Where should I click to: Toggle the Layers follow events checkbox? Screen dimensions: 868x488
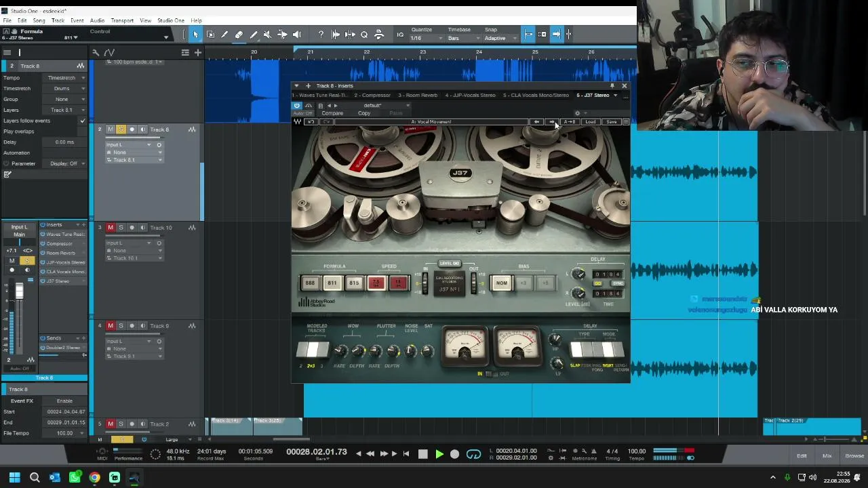[x=83, y=121]
